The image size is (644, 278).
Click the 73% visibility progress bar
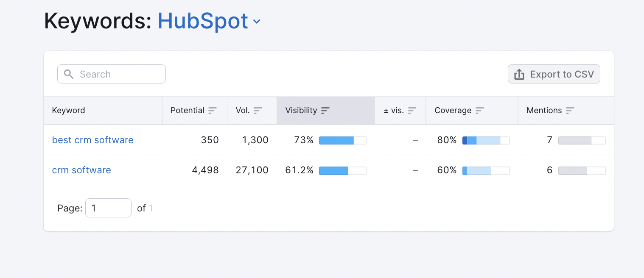(x=342, y=140)
